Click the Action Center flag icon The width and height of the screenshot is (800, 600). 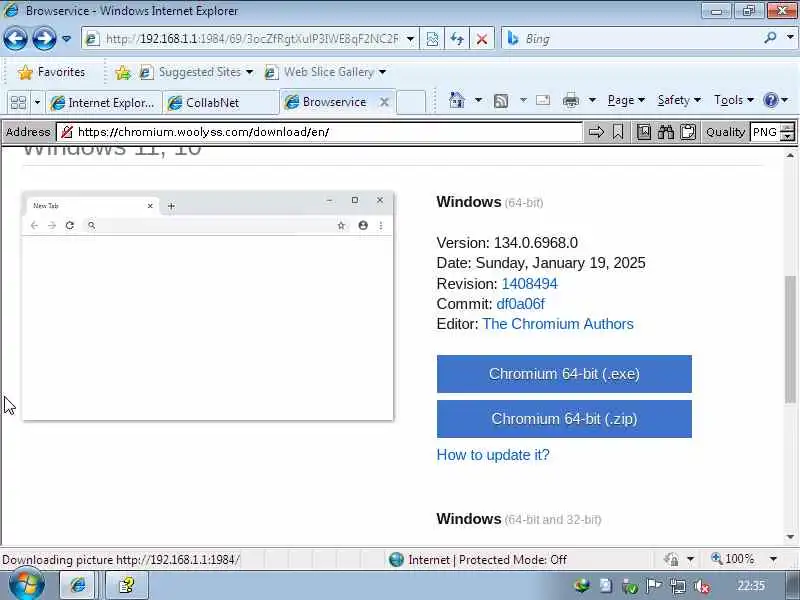[x=654, y=586]
